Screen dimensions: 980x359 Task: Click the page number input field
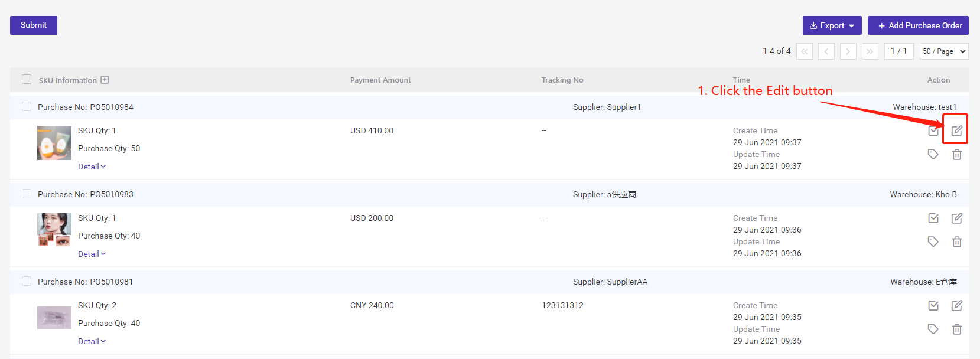[x=899, y=51]
